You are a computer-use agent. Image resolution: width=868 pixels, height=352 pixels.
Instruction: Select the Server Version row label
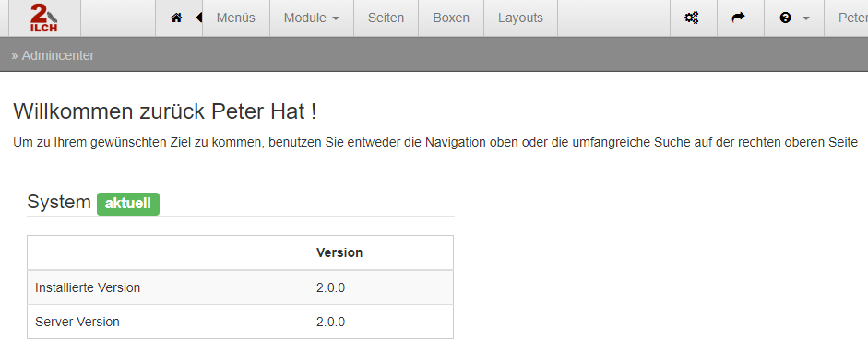[x=77, y=322]
